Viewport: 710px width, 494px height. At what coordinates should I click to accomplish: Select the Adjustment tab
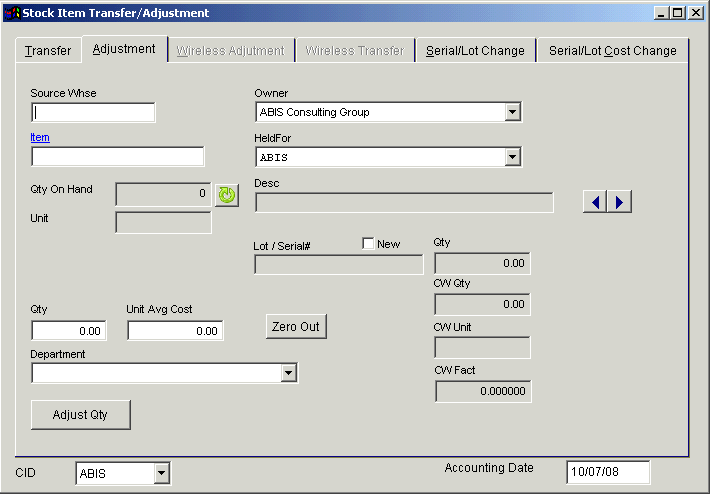(124, 48)
